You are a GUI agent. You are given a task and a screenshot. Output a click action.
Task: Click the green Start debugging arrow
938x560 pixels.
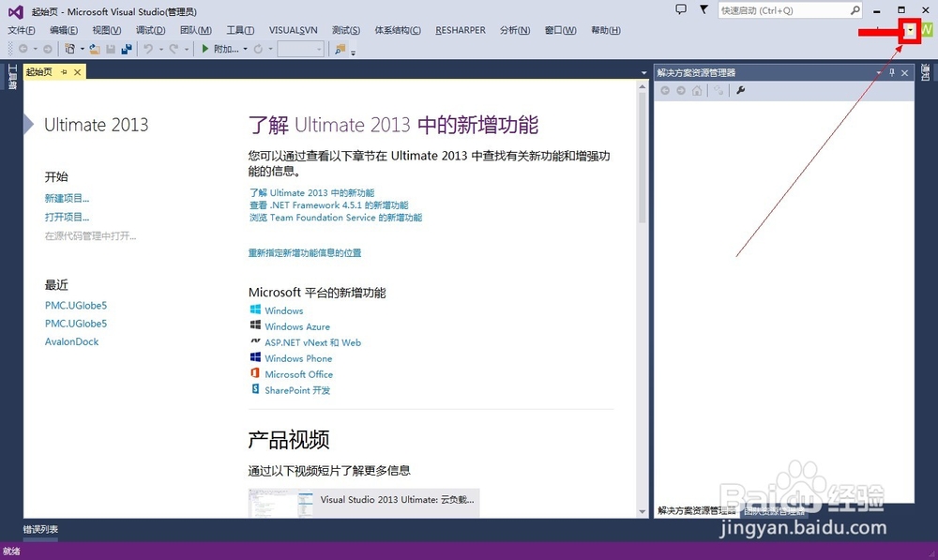click(x=205, y=49)
